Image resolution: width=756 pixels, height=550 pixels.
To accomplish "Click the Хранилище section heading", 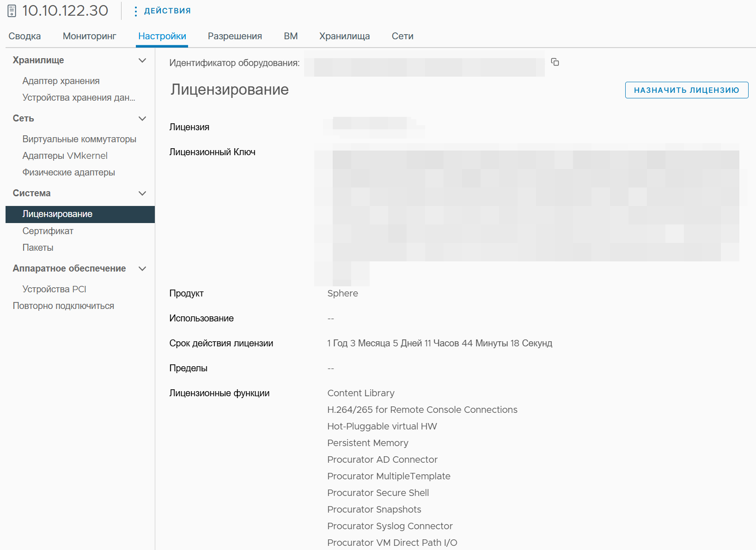I will pyautogui.click(x=38, y=60).
